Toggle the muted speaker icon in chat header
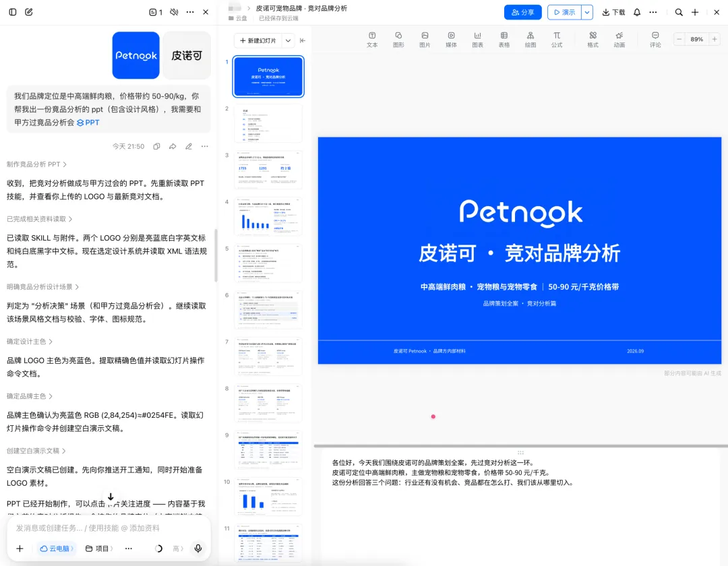This screenshot has width=728, height=566. coord(174,12)
